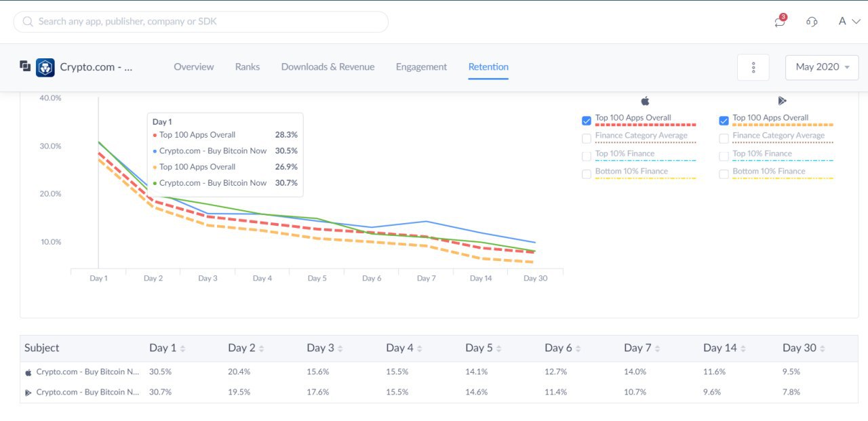Click the Day 7 label on chart axis
The height and width of the screenshot is (421, 868).
click(x=427, y=278)
